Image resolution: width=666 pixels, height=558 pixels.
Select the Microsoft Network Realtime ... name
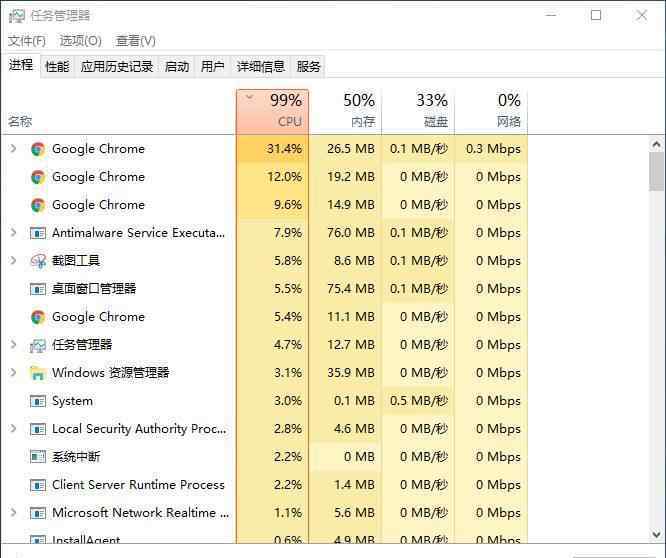coord(141,513)
